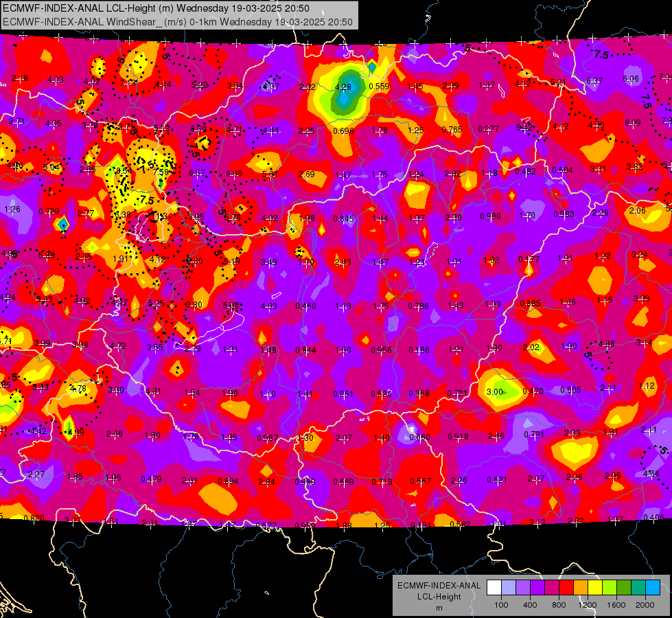Click the dark green legend swatch
The width and height of the screenshot is (672, 618).
pyautogui.click(x=624, y=588)
